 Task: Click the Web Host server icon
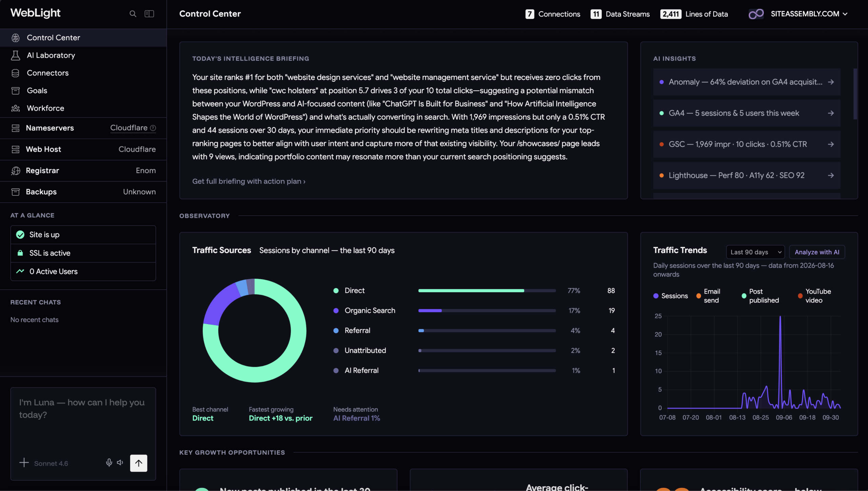pos(16,149)
